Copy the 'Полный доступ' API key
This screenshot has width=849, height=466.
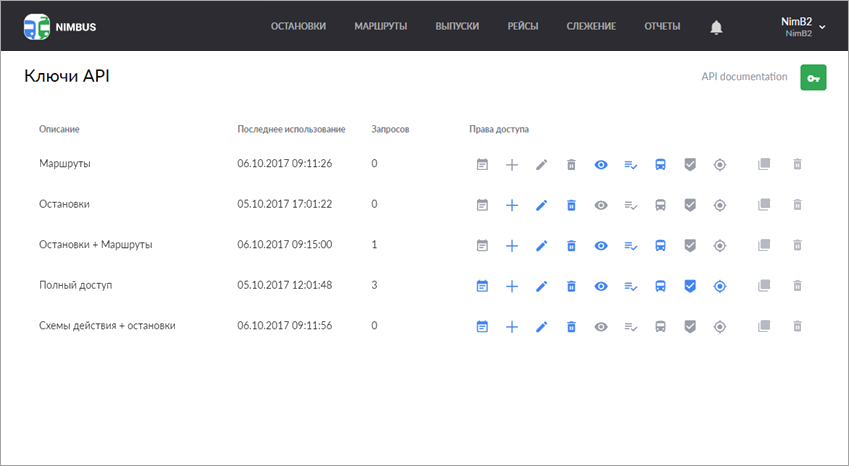tap(763, 286)
